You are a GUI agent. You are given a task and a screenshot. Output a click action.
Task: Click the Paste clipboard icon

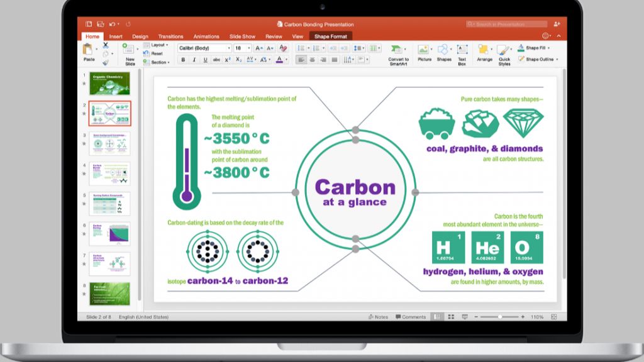pyautogui.click(x=87, y=49)
